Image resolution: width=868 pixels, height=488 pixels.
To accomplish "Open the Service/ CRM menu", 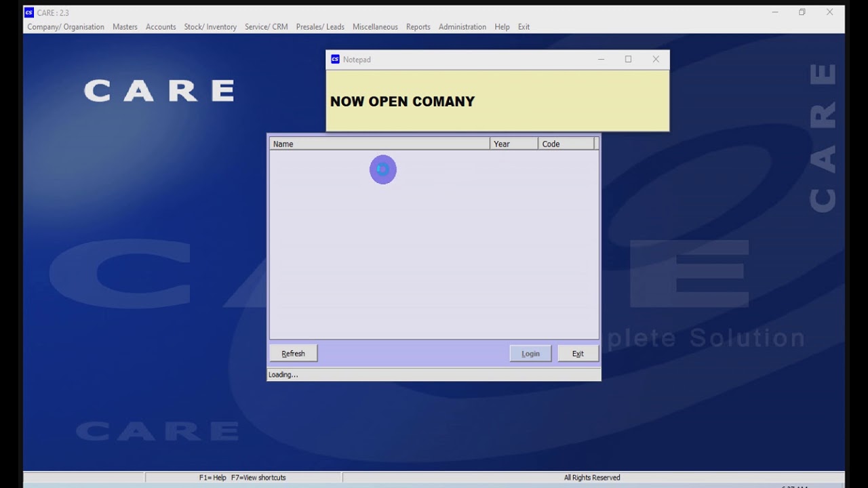I will (x=267, y=27).
